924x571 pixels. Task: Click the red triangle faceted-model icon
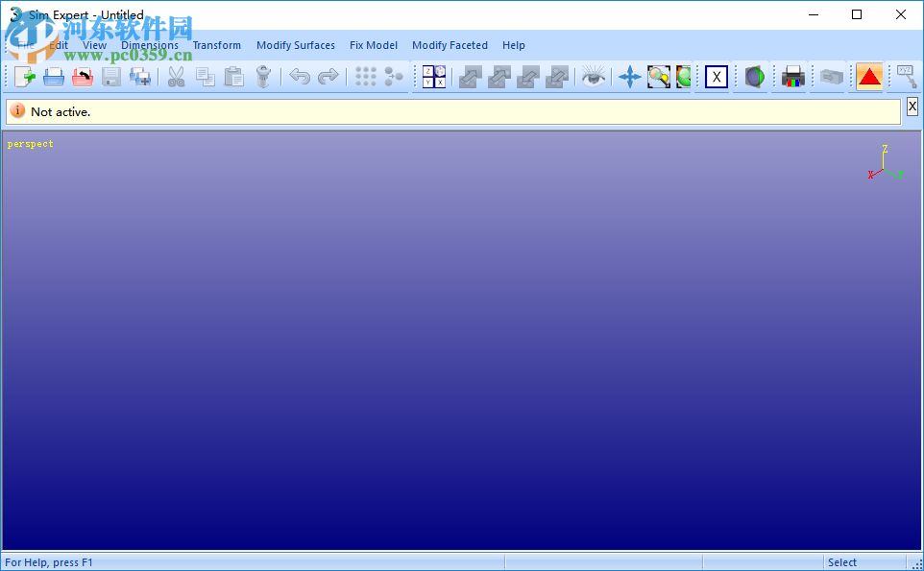[868, 77]
